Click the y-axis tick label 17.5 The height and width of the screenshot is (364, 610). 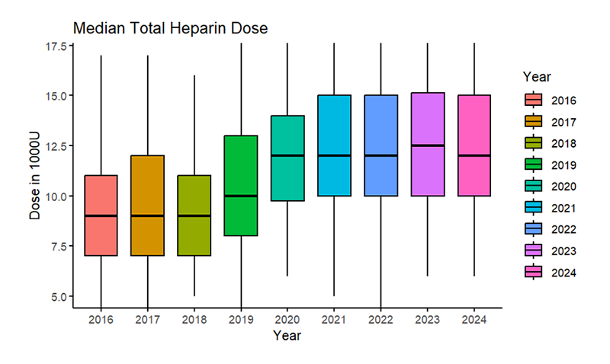click(56, 46)
